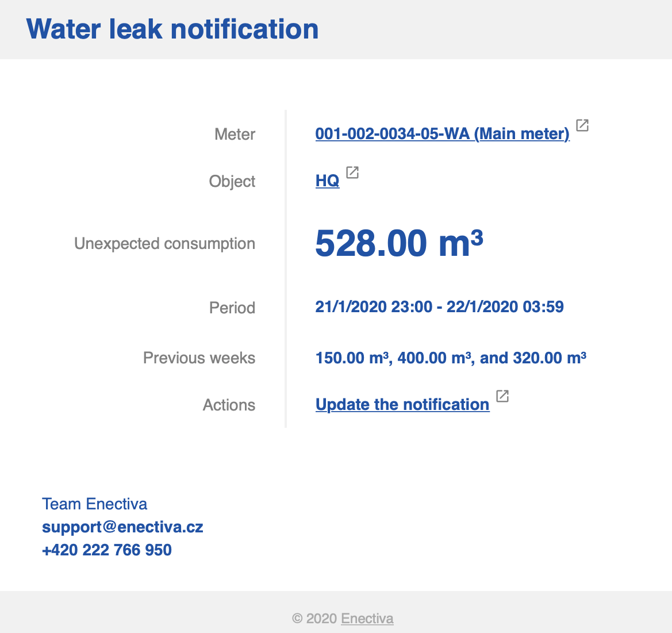Click the Team Enectiva signature text
The image size is (672, 633).
(95, 504)
